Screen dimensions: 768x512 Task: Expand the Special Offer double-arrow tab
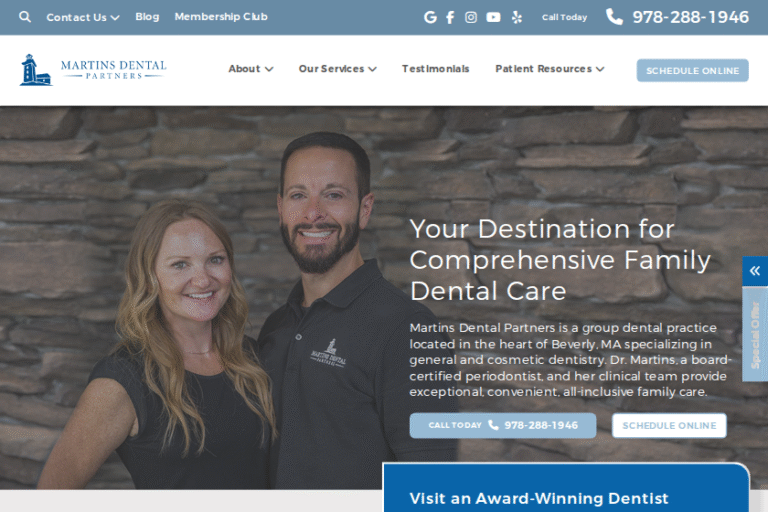755,270
